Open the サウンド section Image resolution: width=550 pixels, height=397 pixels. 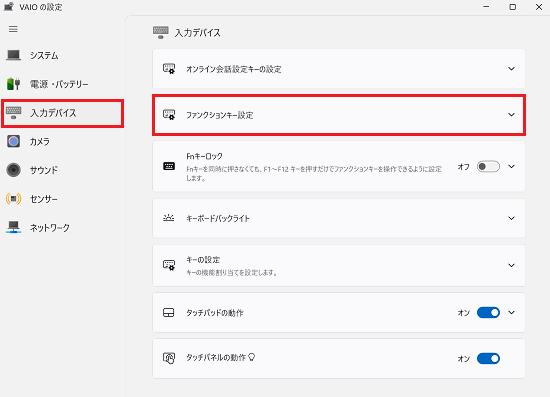62,170
